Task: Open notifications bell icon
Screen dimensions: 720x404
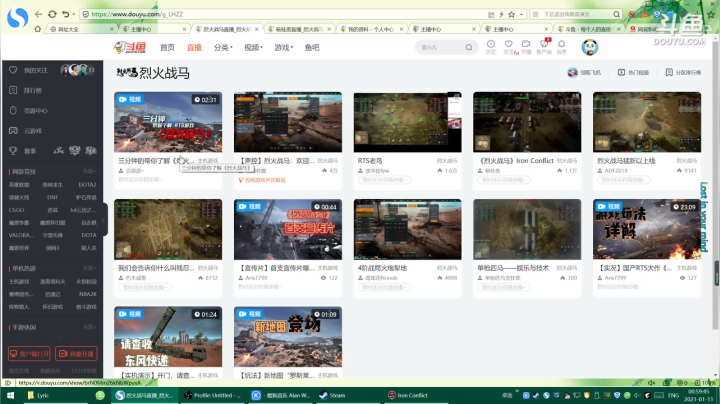Action: coord(562,44)
